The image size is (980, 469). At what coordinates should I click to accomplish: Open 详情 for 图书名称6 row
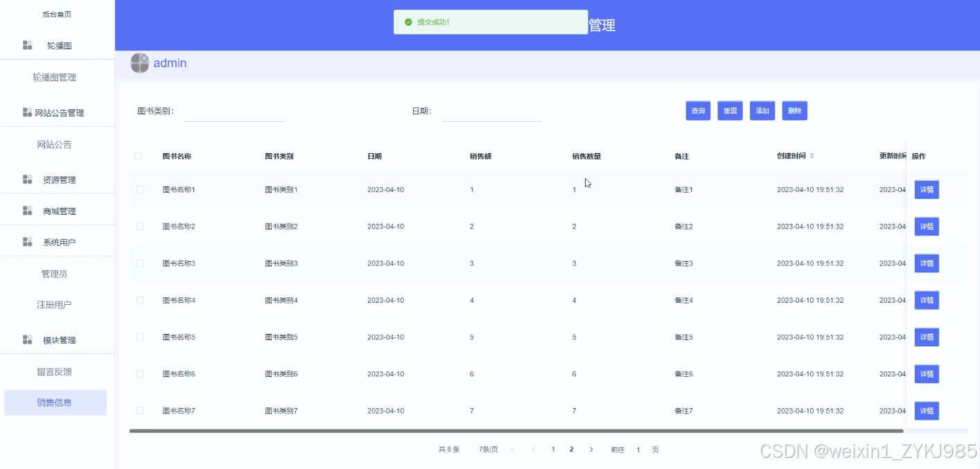pos(927,374)
